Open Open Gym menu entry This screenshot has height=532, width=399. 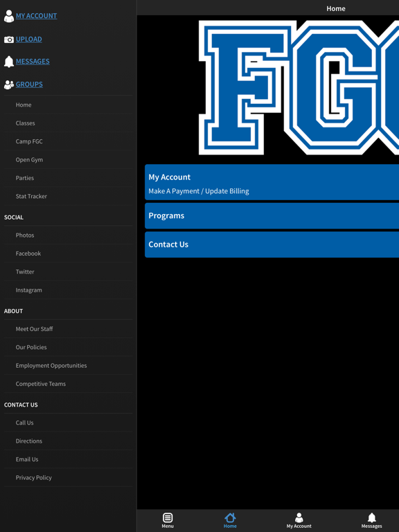68,160
